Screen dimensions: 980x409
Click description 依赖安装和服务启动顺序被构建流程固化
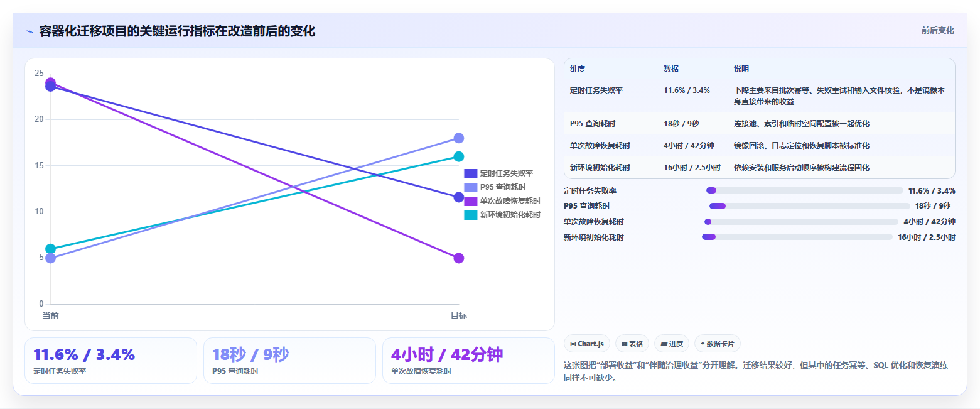point(802,168)
